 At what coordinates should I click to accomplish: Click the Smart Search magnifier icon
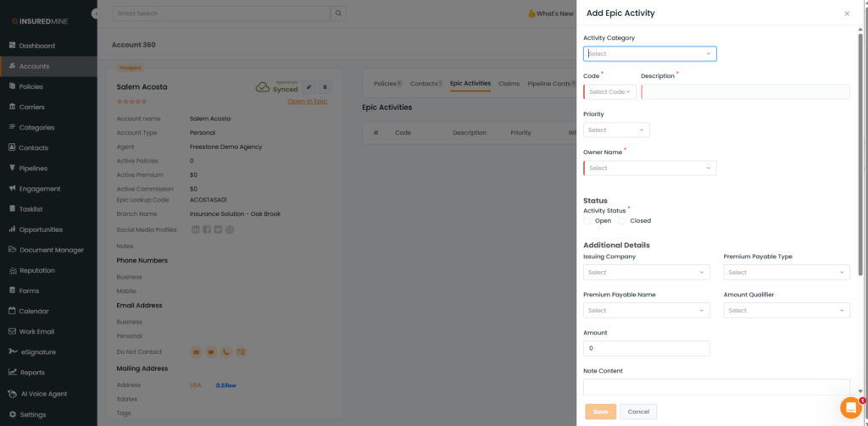coord(338,14)
